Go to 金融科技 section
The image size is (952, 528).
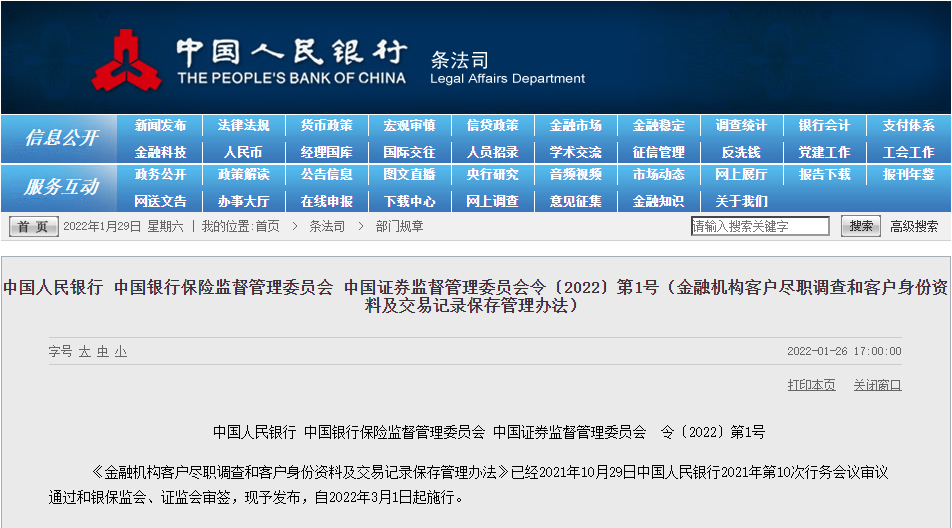pos(160,152)
